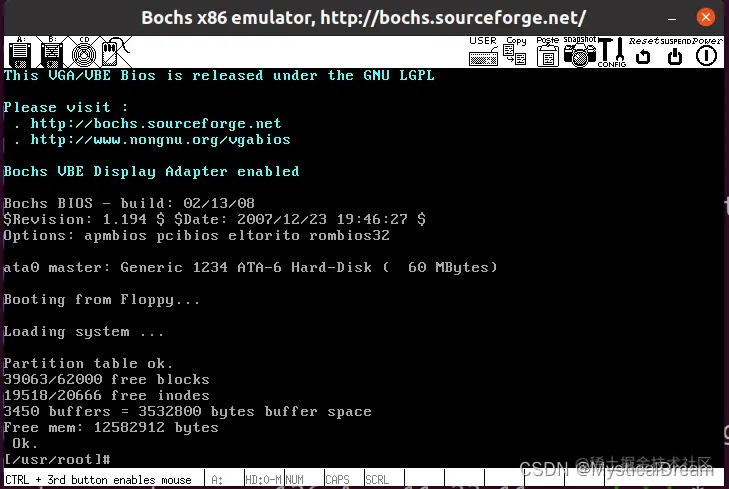Toggle the CD-ROM drive icon
This screenshot has width=729, height=489.
pyautogui.click(x=84, y=52)
